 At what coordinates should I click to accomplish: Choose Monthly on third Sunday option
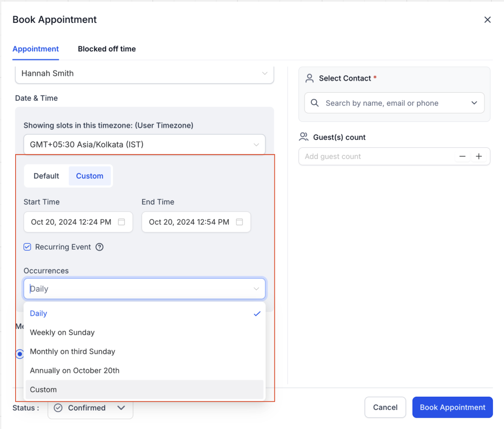pos(144,351)
